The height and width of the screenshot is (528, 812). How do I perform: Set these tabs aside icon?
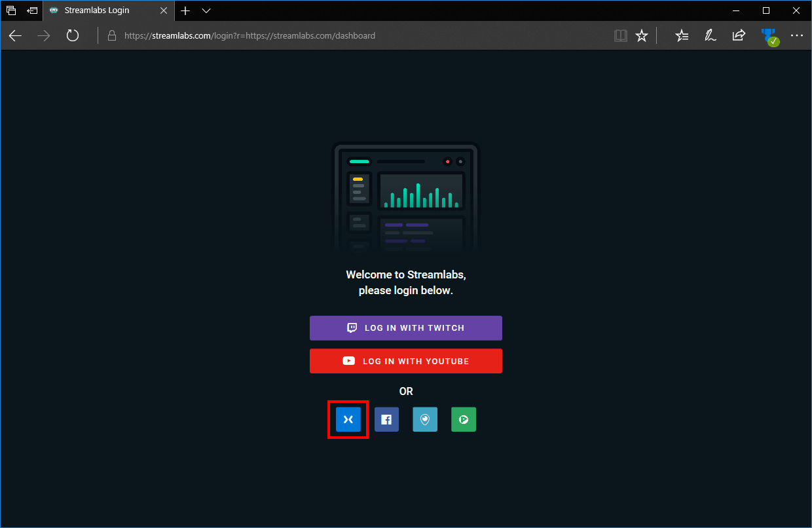point(32,10)
